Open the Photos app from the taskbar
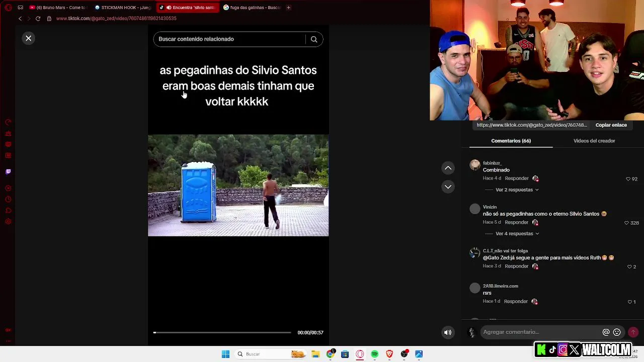Screen dimensions: 644x362 tap(419, 354)
